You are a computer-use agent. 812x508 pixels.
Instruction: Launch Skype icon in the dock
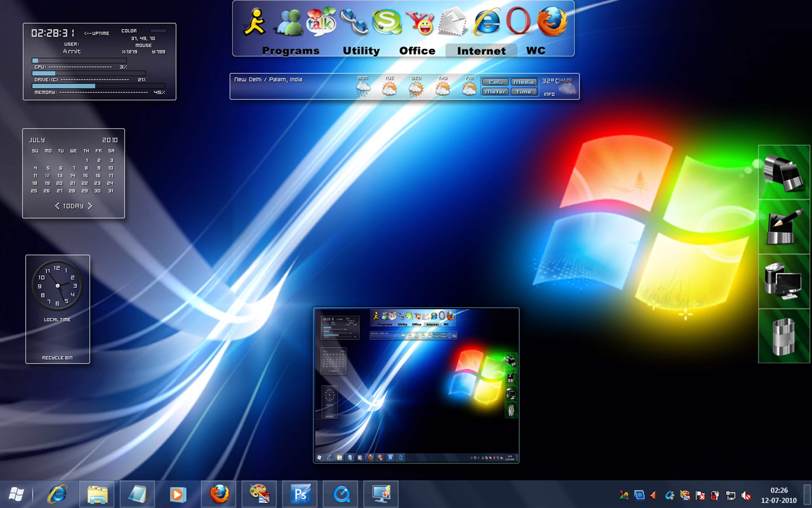(x=387, y=22)
